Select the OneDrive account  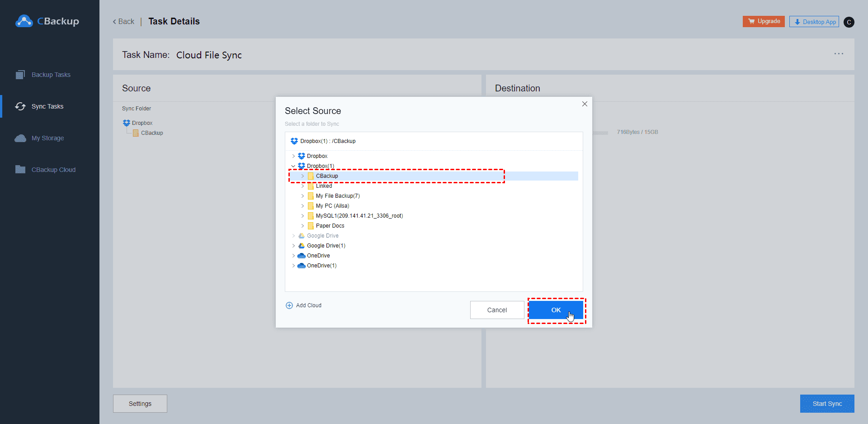(x=318, y=256)
